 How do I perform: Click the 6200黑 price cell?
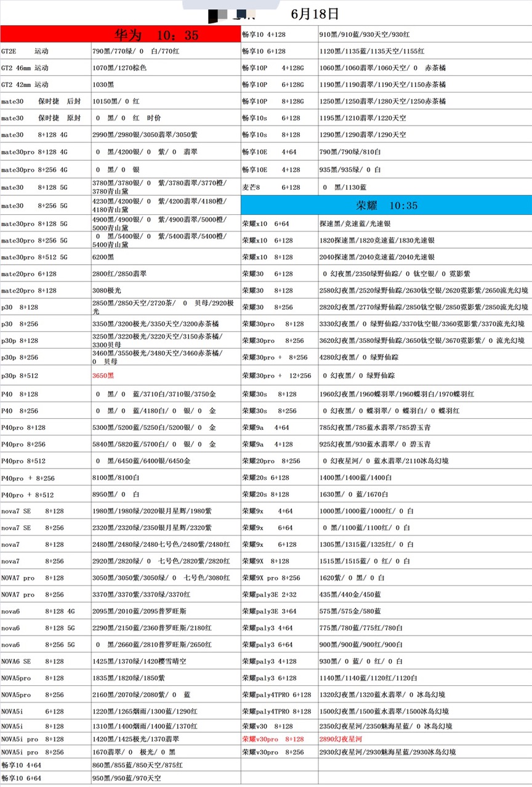(166, 257)
